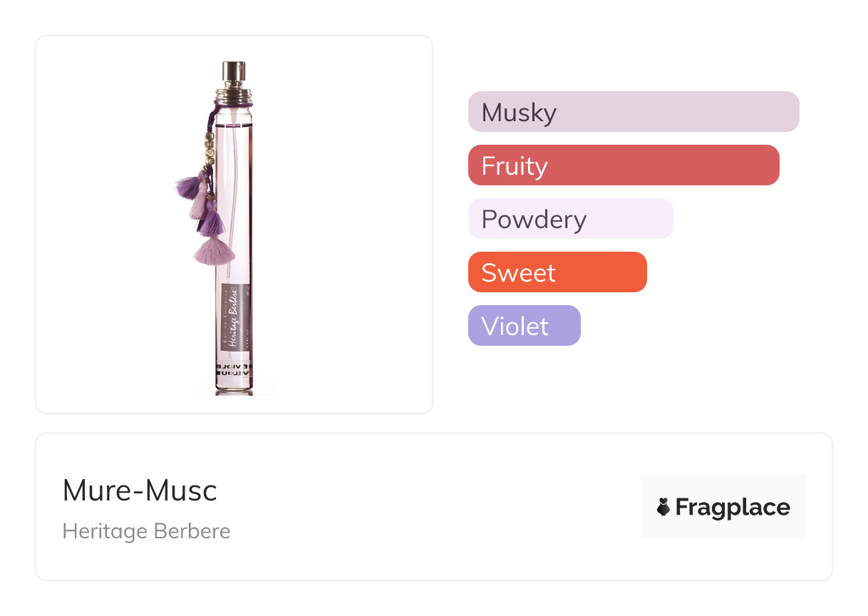Viewport: 868px width, 616px height.
Task: Click the word Violet in the purple bar
Action: coord(515,326)
